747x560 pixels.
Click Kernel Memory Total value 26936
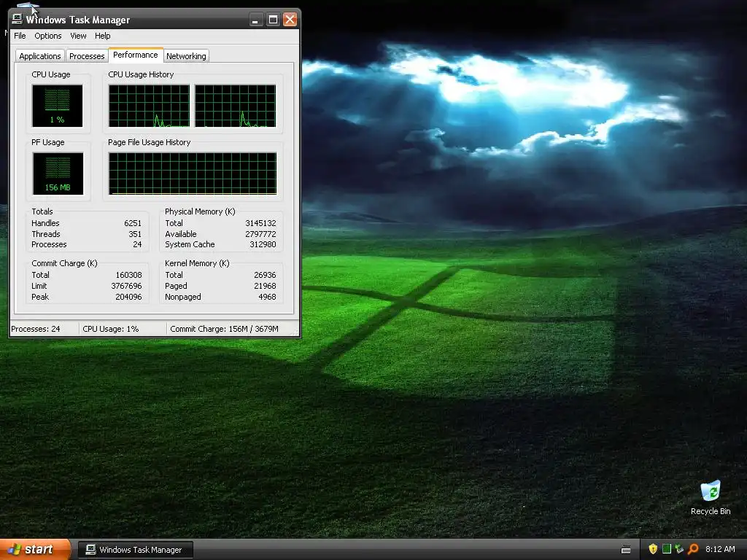265,275
